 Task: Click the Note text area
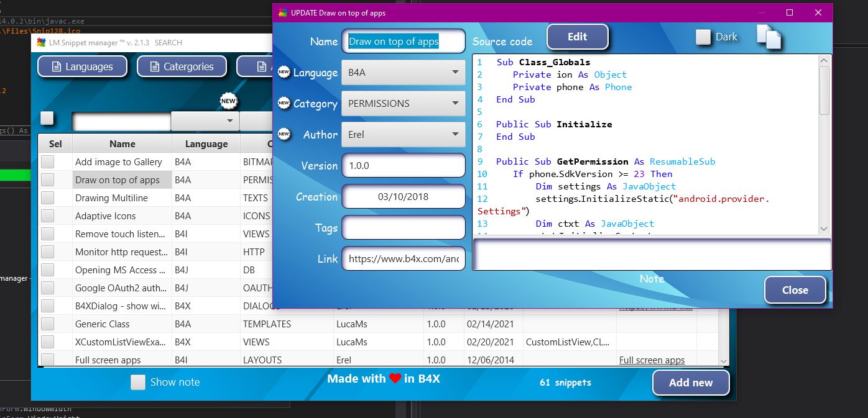(x=652, y=255)
